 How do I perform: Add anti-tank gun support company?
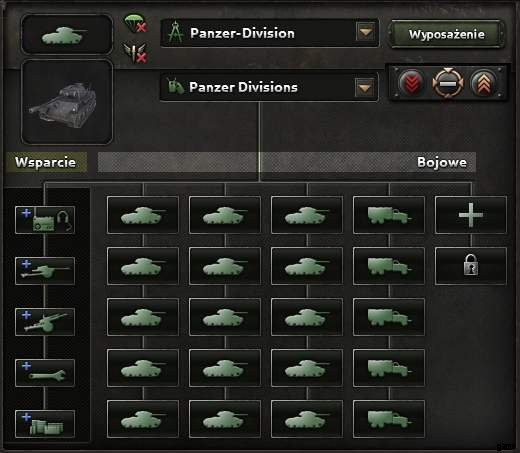click(45, 271)
